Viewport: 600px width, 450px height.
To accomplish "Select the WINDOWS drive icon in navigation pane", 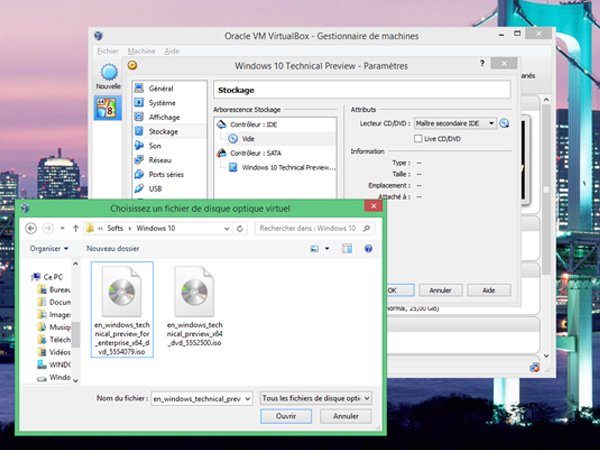I will click(42, 364).
